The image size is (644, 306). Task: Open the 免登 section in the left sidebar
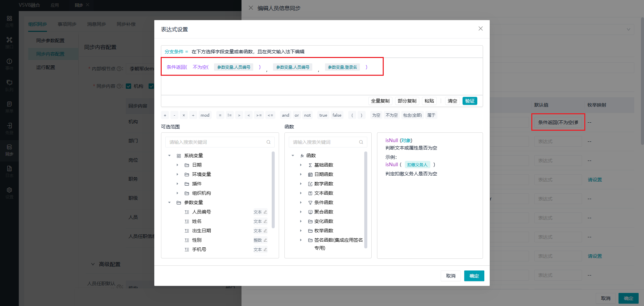(x=9, y=128)
